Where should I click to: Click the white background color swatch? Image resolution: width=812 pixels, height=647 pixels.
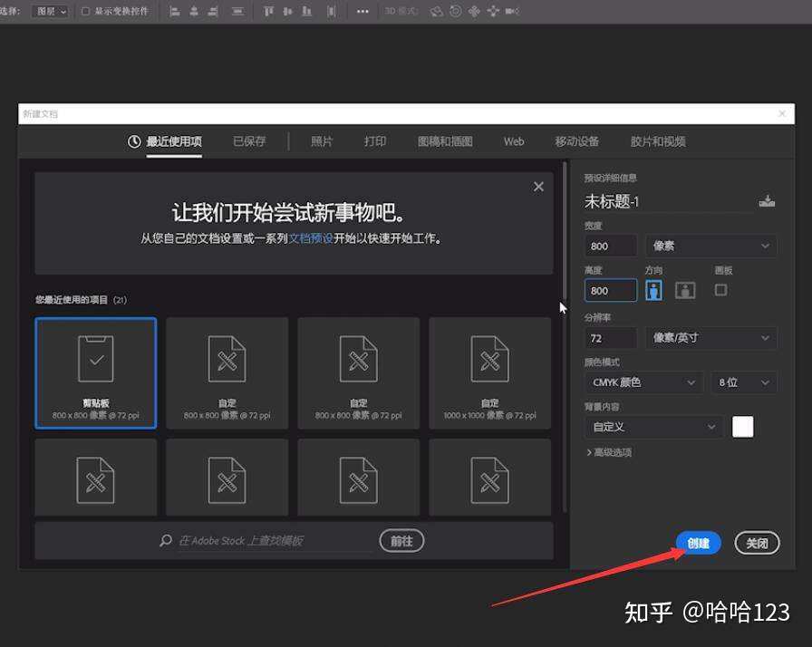tap(742, 427)
